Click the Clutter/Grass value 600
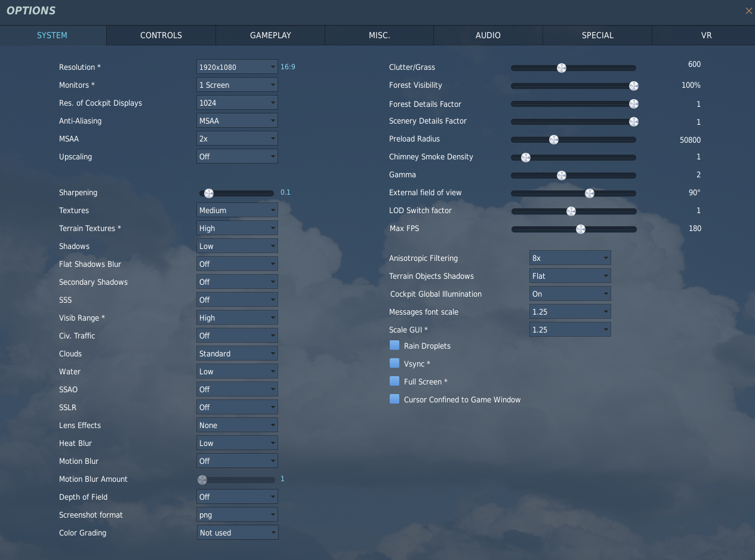Image resolution: width=755 pixels, height=560 pixels. tap(694, 64)
